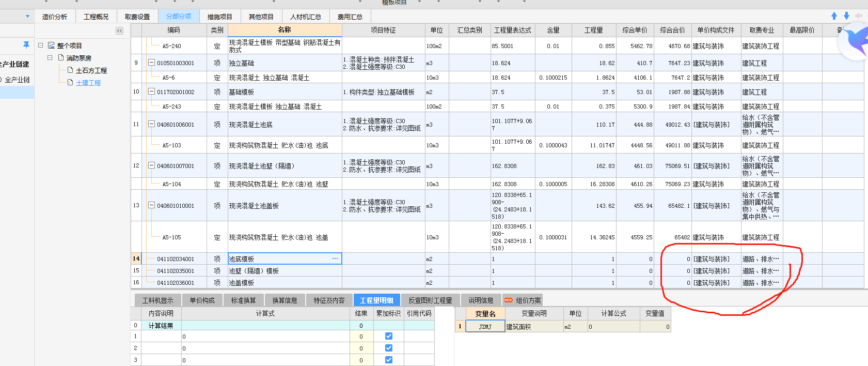868x366 pixels.
Task: Select row 15 code 041102035001
Action: click(x=176, y=271)
